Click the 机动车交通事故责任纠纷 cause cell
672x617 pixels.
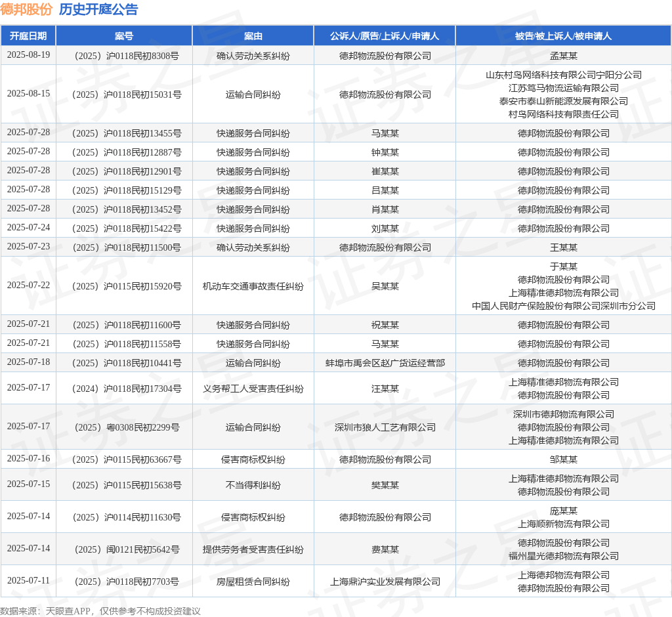(x=253, y=286)
